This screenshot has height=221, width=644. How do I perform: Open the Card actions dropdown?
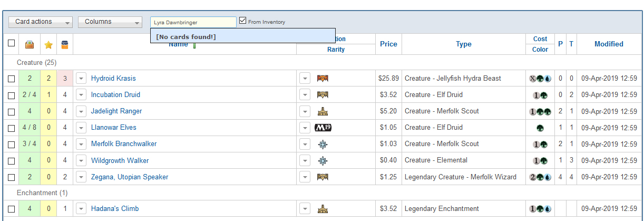coord(41,22)
